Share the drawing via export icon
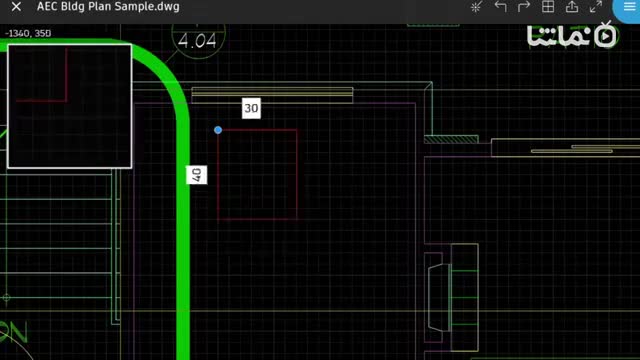This screenshot has height=360, width=640. click(572, 7)
